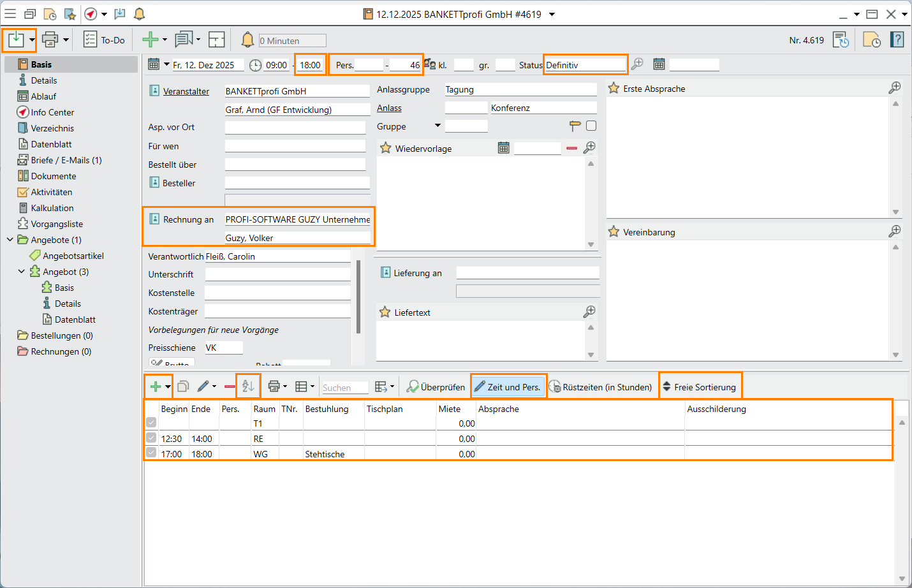
Task: Toggle the checkbox next to Gruppe field
Action: [591, 126]
